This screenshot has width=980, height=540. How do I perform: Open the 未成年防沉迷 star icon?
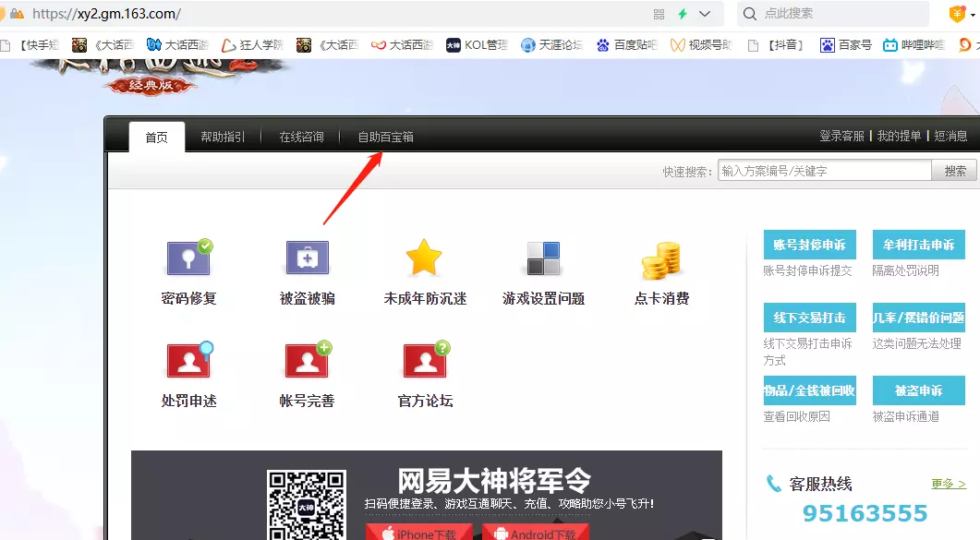coord(424,258)
